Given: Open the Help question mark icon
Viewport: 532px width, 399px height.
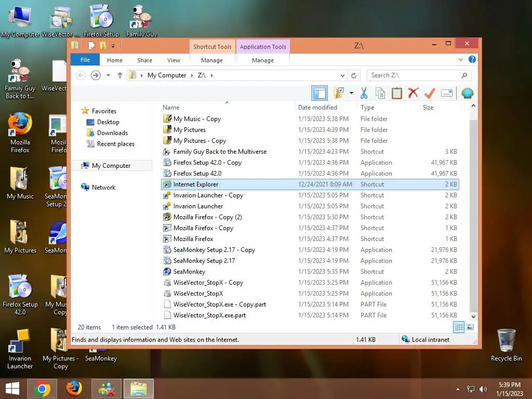Looking at the screenshot, I should point(472,59).
